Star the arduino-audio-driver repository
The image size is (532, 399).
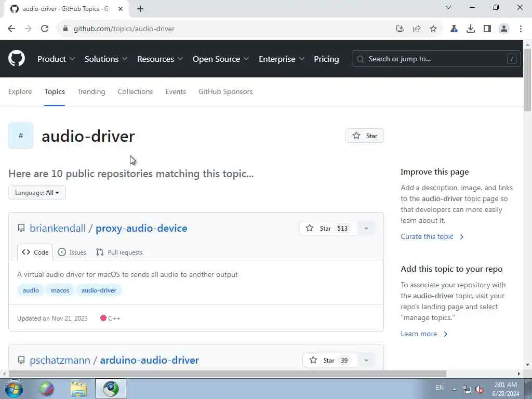[x=330, y=361]
